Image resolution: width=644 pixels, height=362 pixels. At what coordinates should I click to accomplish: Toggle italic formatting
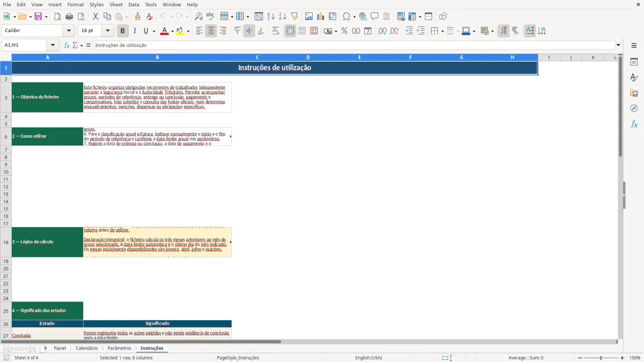(x=135, y=31)
